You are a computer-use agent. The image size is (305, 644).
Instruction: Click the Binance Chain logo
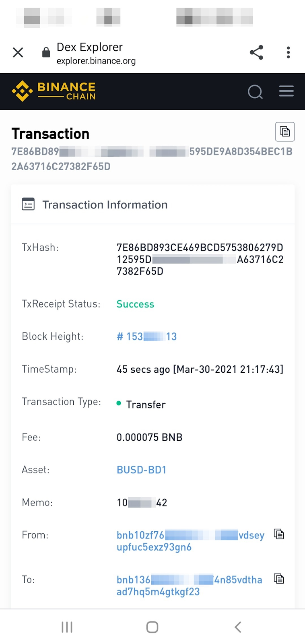coord(54,91)
